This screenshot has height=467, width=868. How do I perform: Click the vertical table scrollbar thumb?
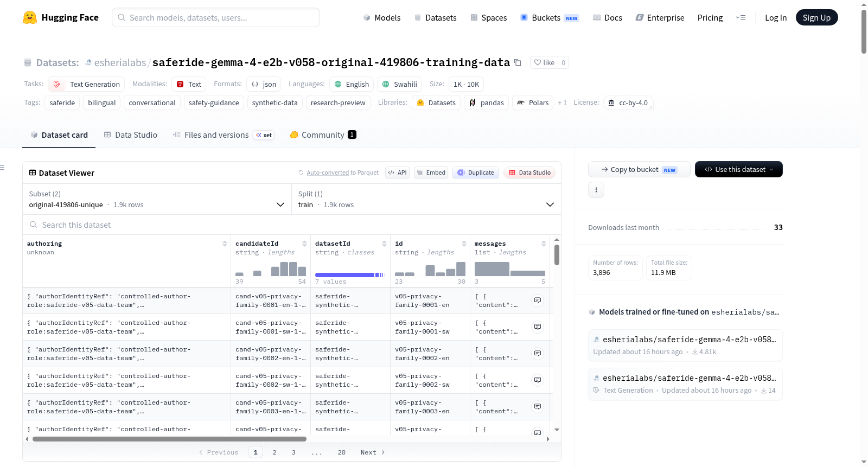coord(557,255)
